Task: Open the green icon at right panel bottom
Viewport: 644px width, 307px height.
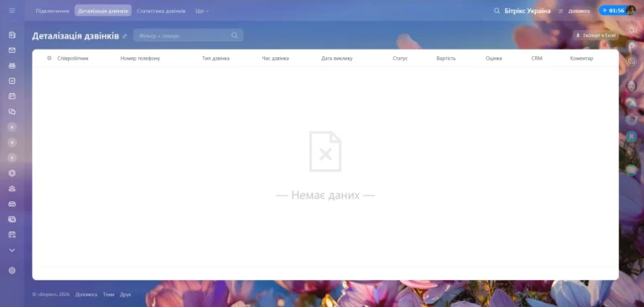Action: pos(631,169)
